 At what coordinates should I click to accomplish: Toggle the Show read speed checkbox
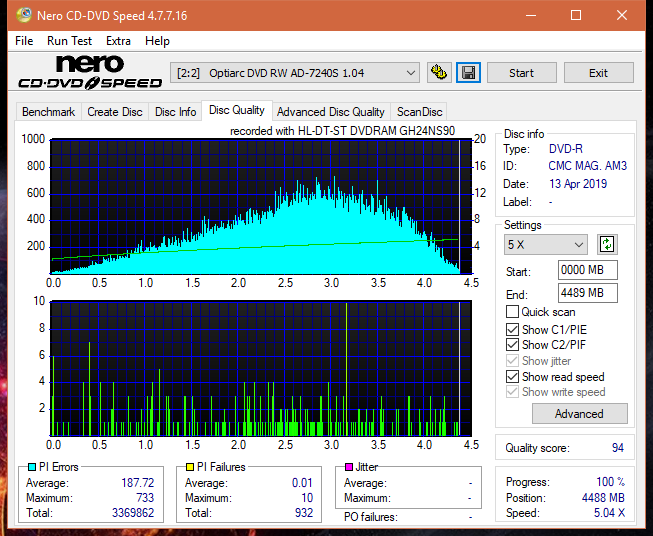(x=512, y=376)
